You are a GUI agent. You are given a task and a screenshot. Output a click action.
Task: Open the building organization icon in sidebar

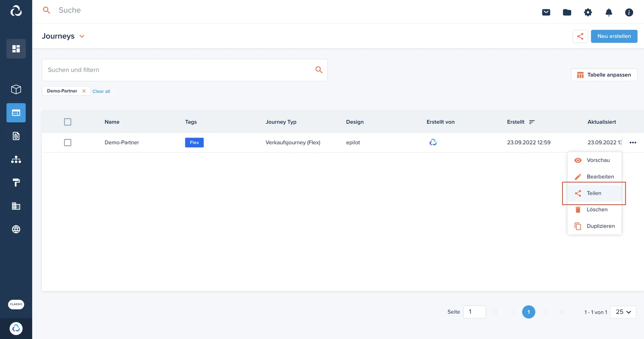16,206
